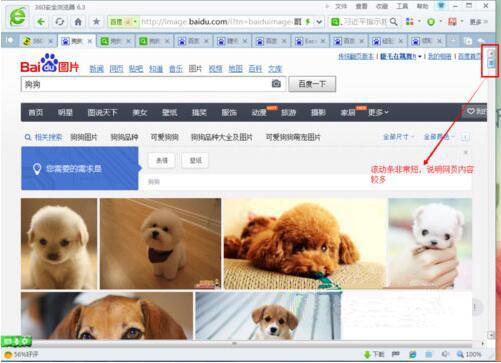Viewport: 501px width, 363px height.
Task: Close the demand suggestion panel with X
Action: click(466, 152)
